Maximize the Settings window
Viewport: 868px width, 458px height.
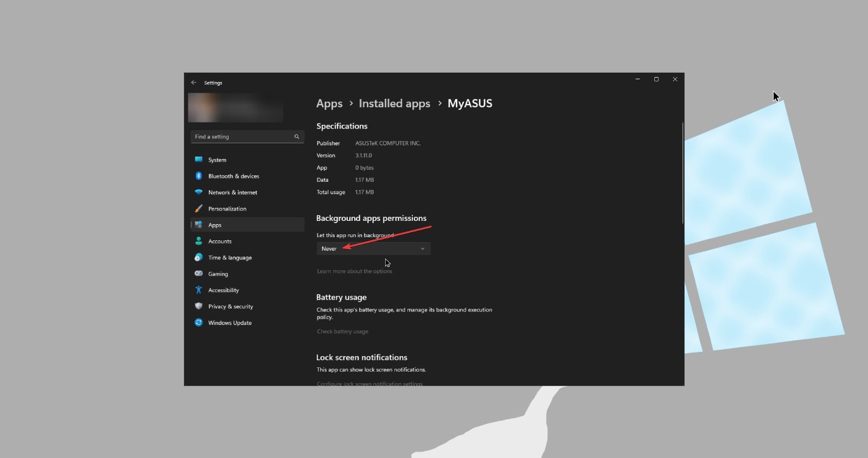656,79
